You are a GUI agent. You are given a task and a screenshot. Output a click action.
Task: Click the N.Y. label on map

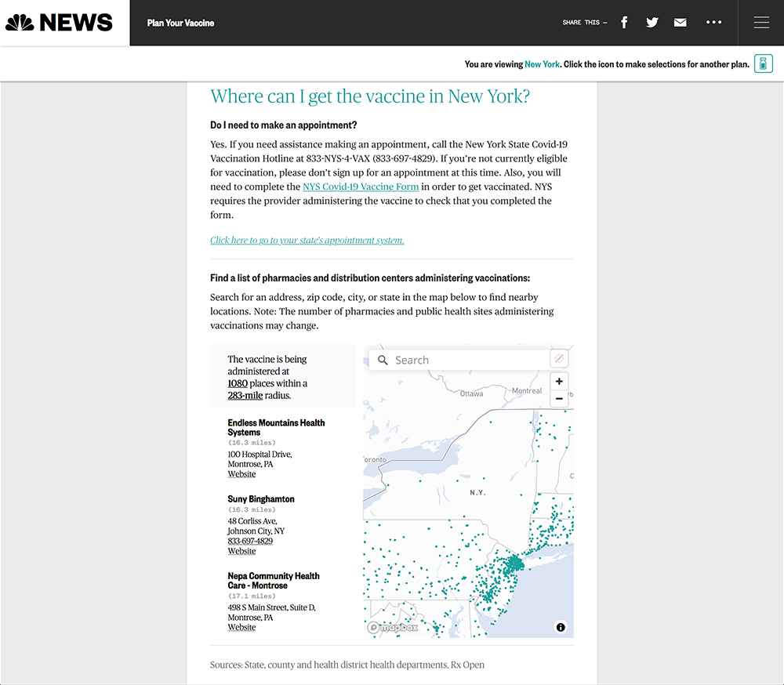477,492
